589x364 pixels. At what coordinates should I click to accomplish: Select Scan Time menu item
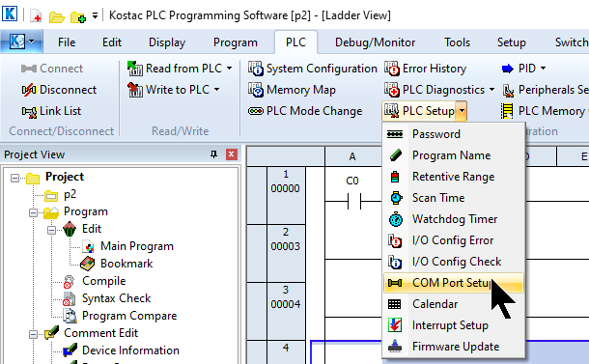pyautogui.click(x=453, y=198)
